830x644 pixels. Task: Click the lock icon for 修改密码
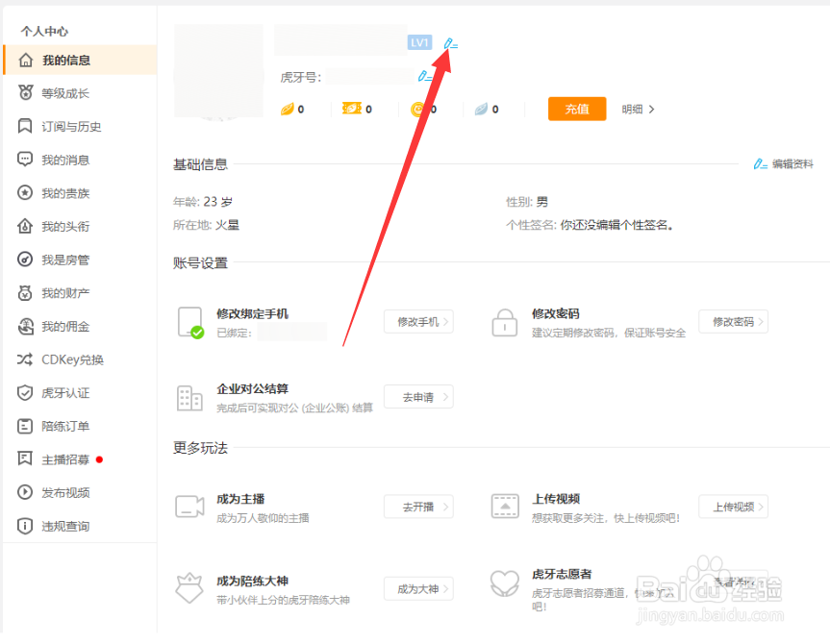click(505, 322)
